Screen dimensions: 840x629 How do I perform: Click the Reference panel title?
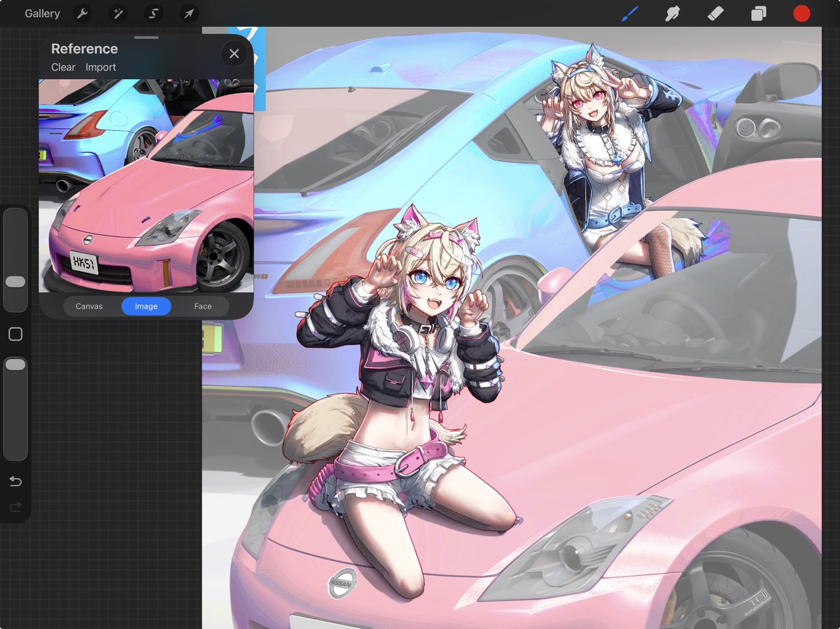pyautogui.click(x=85, y=49)
